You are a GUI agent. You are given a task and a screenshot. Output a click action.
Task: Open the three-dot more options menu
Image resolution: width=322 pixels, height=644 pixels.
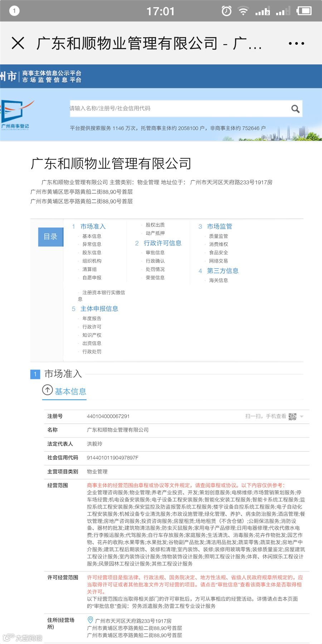point(296,44)
